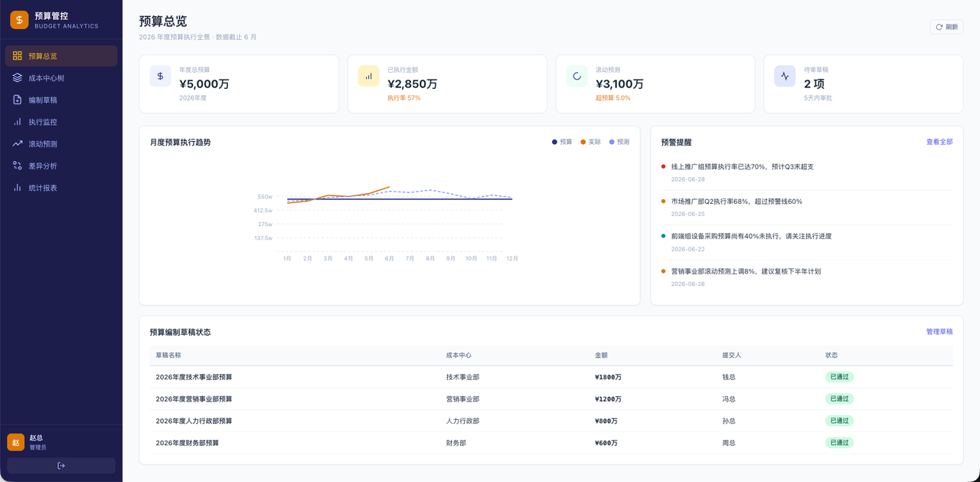Toggle the 实际 legend series

591,142
